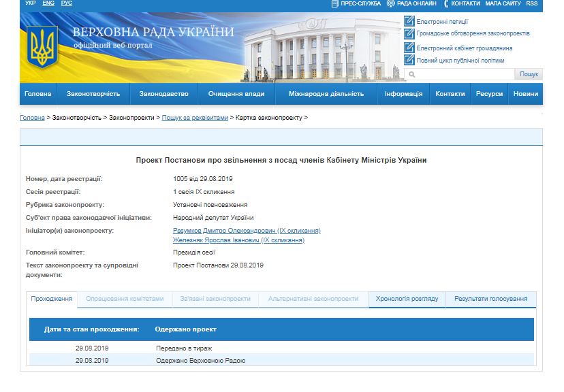The width and height of the screenshot is (564, 392).
Task: Open initiator Железняк Ярослав Іванович link
Action: [238, 240]
